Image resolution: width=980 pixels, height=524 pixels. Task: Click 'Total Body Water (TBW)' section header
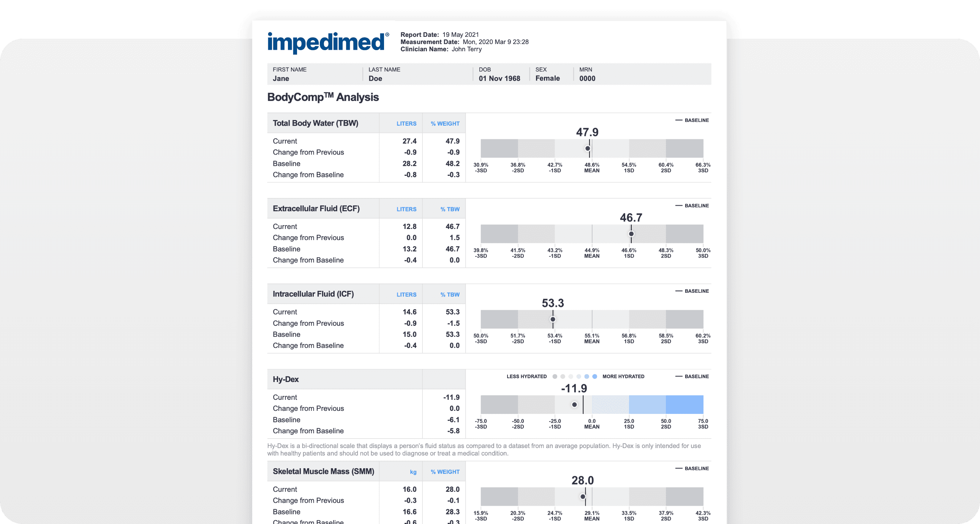[315, 123]
